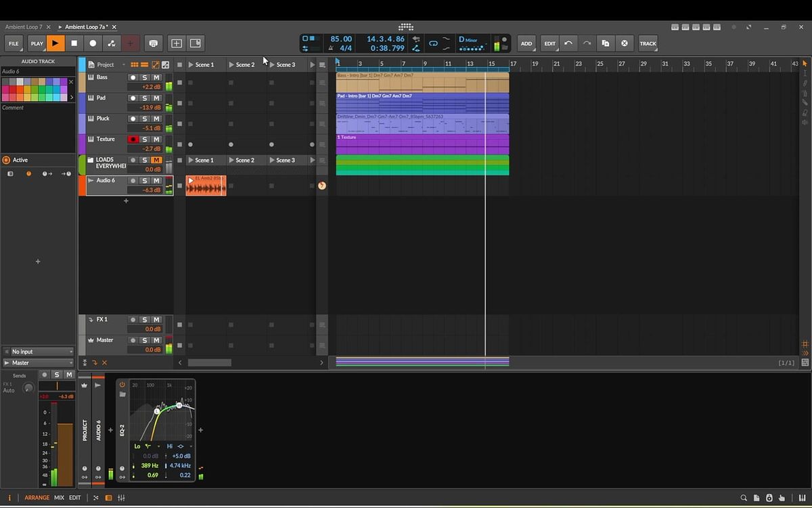This screenshot has width=812, height=508.
Task: Click the FX 1 send knob
Action: coord(28,388)
